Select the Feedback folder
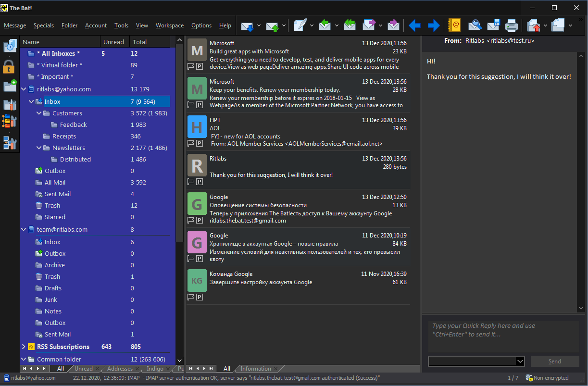The image size is (588, 386). (x=74, y=125)
